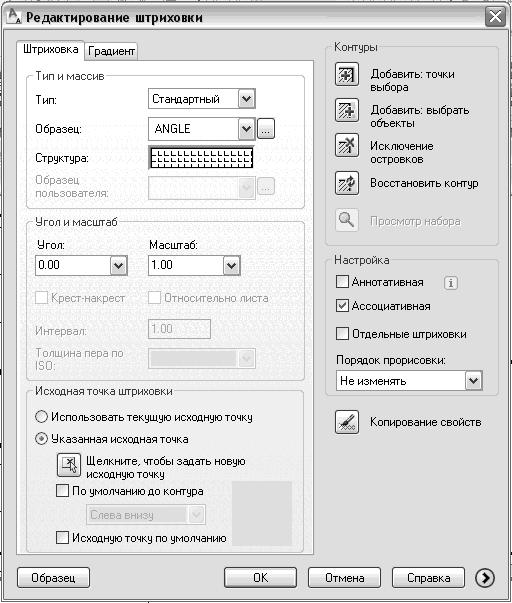Open the Тип dropdown list
The image size is (512, 603).
click(x=247, y=99)
